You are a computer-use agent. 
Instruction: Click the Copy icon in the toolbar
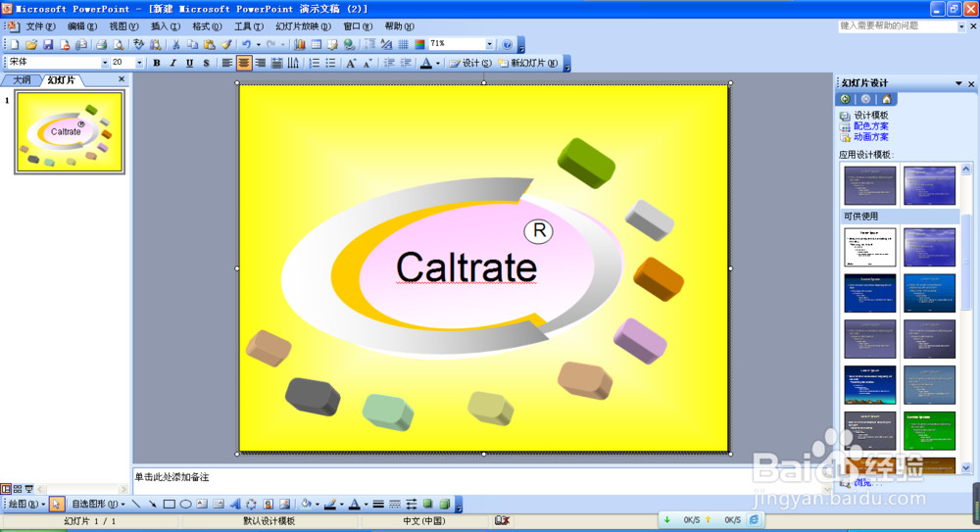click(192, 44)
